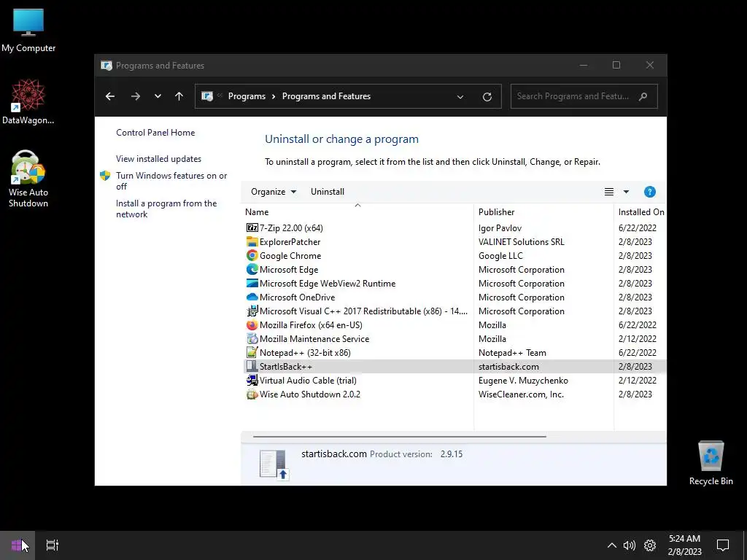Click the Igor Pavlov publisher entry
Image resolution: width=747 pixels, height=560 pixels.
coord(500,228)
